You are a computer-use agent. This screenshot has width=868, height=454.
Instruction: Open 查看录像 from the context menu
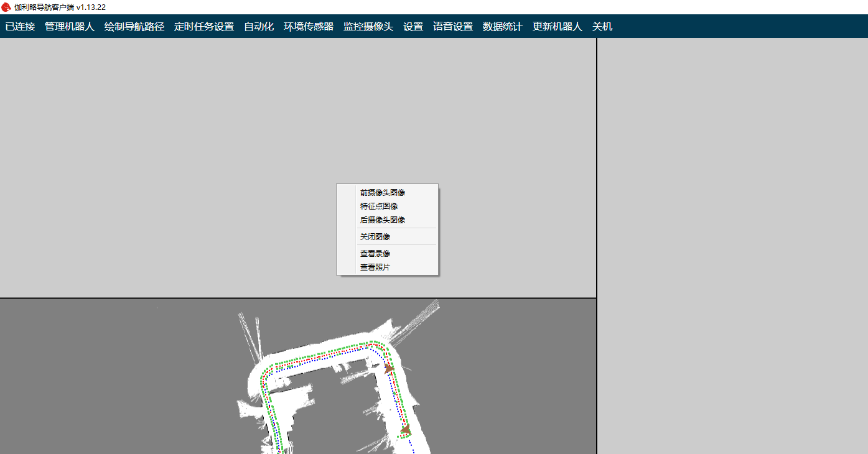coord(375,254)
